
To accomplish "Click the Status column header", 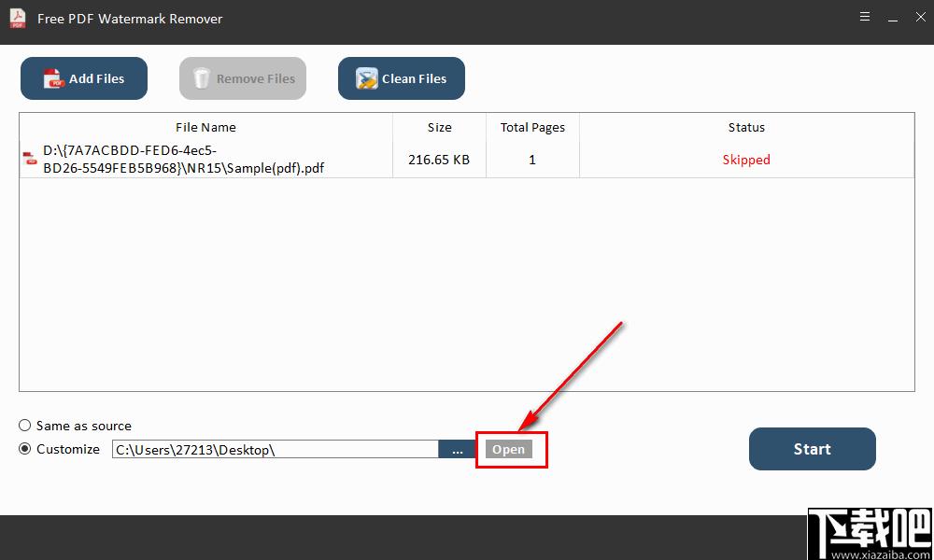I will (x=746, y=127).
